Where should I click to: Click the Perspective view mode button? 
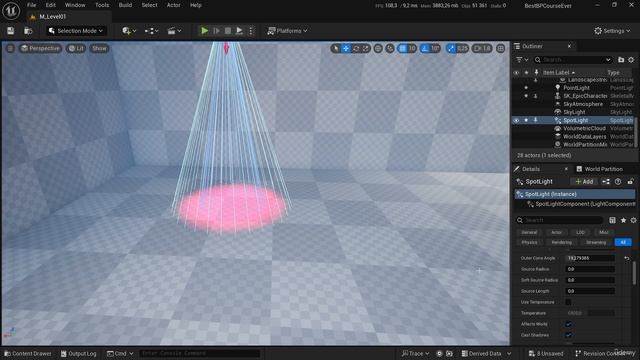coord(40,48)
